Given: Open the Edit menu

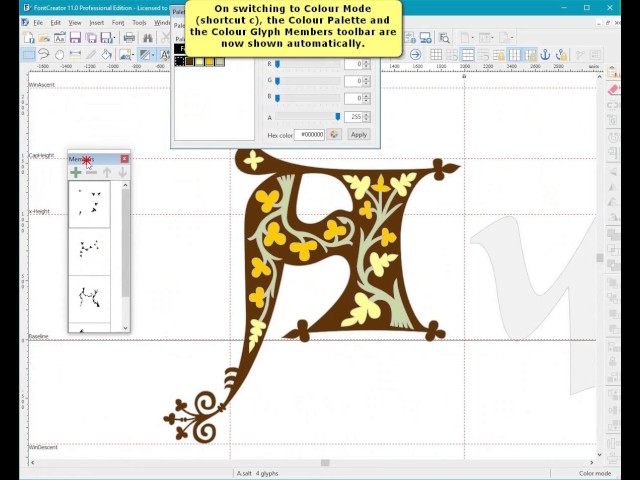Looking at the screenshot, I should [56, 22].
